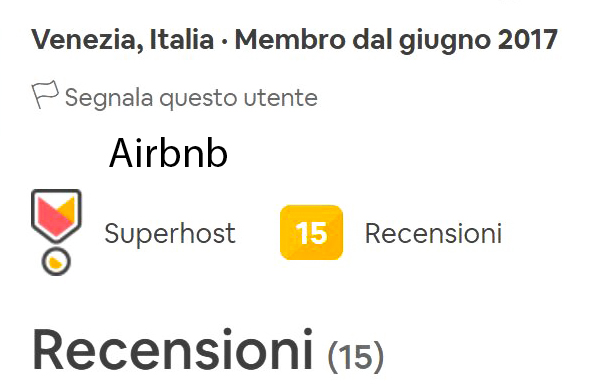This screenshot has width=591, height=384.
Task: Click the yellow dot inside the medal circle
Action: click(x=55, y=263)
